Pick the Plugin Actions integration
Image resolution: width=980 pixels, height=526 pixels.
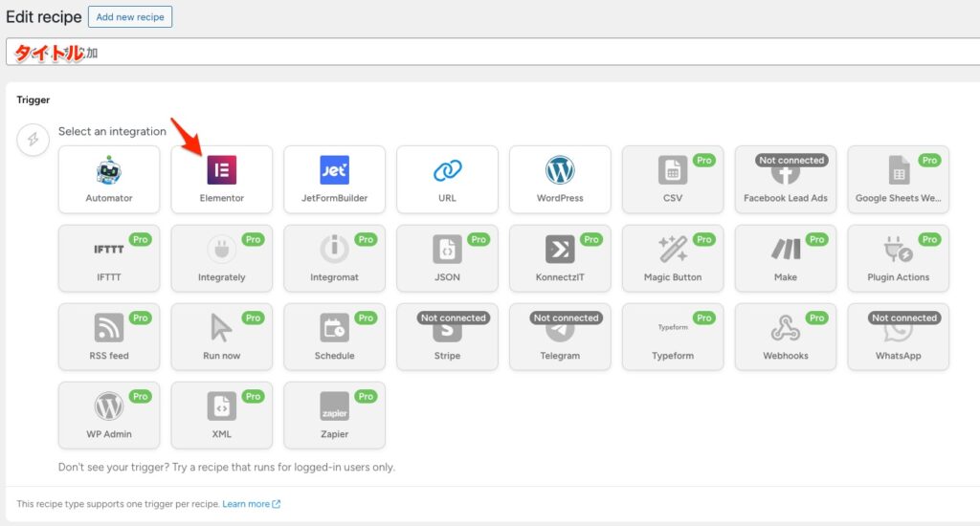coord(898,258)
